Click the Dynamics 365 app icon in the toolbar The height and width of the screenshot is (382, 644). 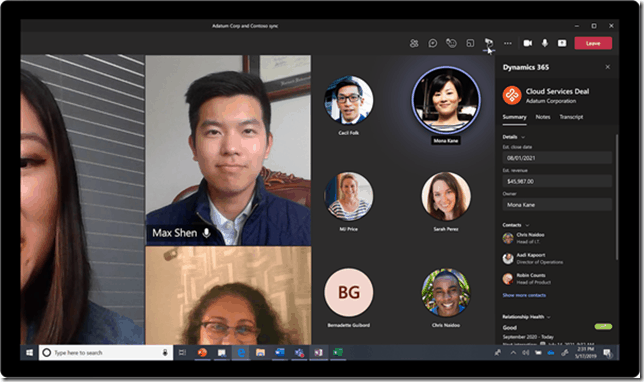(488, 43)
